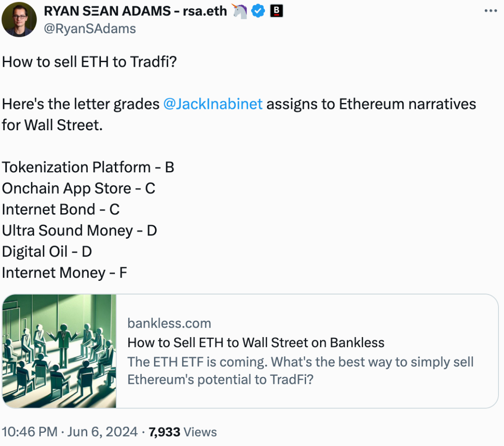Image resolution: width=504 pixels, height=446 pixels.
Task: Select the 'Internet Money - F' line
Action: (64, 273)
